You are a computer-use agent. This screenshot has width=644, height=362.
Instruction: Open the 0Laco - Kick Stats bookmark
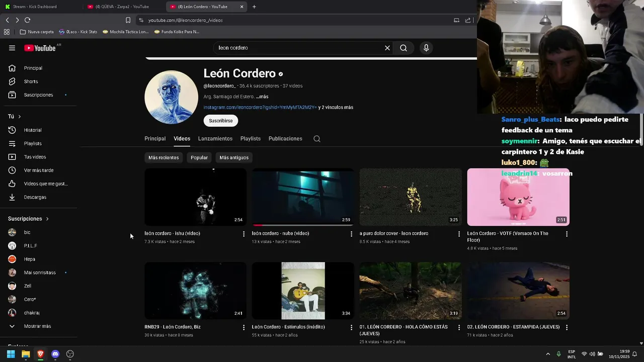pyautogui.click(x=78, y=32)
